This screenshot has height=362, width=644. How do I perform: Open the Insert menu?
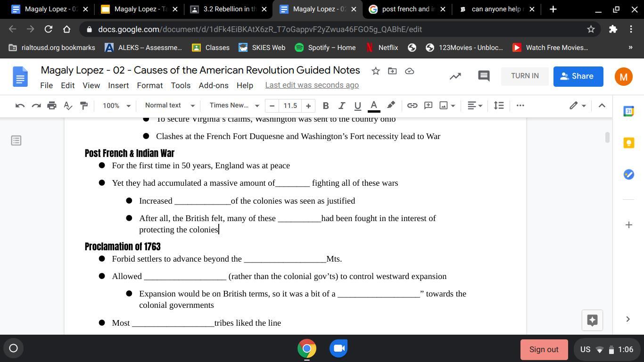118,85
